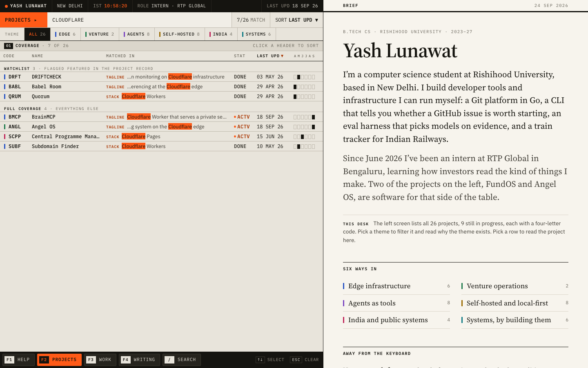Image resolution: width=588 pixels, height=368 pixels.
Task: Filter by the EDGE theme tab
Action: point(65,34)
